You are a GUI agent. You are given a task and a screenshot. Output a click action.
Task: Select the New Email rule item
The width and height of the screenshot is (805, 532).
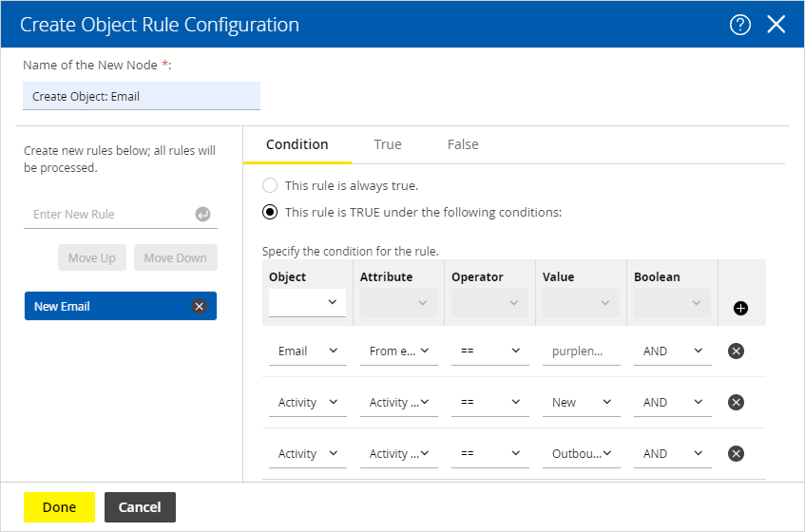[120, 306]
